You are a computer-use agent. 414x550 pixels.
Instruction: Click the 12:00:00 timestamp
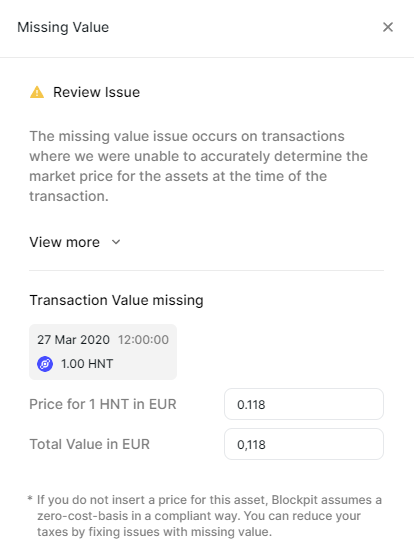coord(143,340)
